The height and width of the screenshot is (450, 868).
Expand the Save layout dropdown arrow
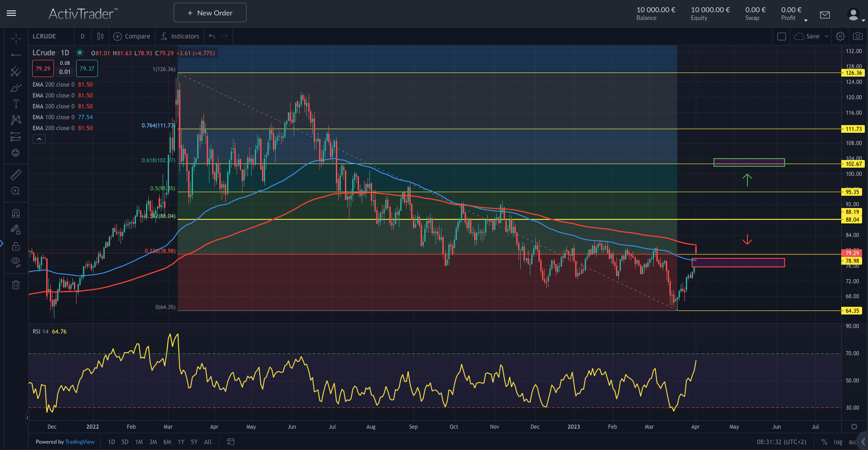[x=826, y=36]
